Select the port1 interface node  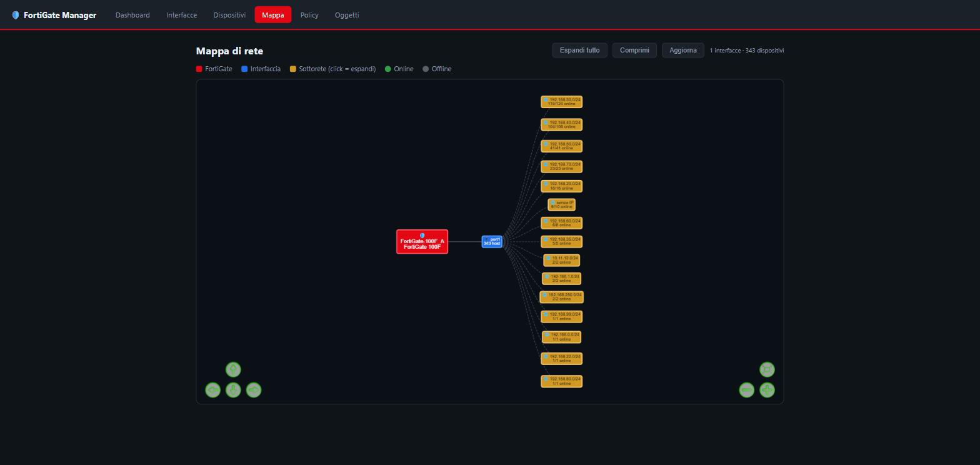click(492, 241)
